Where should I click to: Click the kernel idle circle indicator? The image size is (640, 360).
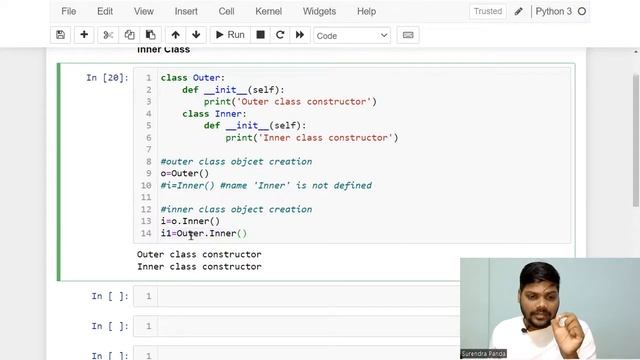click(x=582, y=11)
